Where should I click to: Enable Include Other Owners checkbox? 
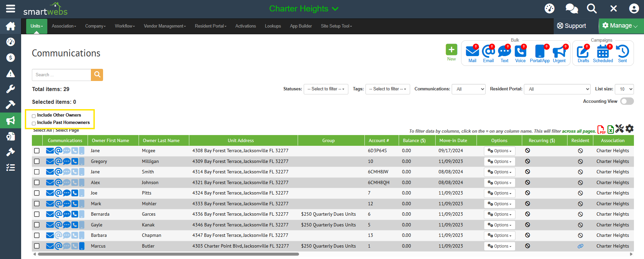tap(34, 116)
